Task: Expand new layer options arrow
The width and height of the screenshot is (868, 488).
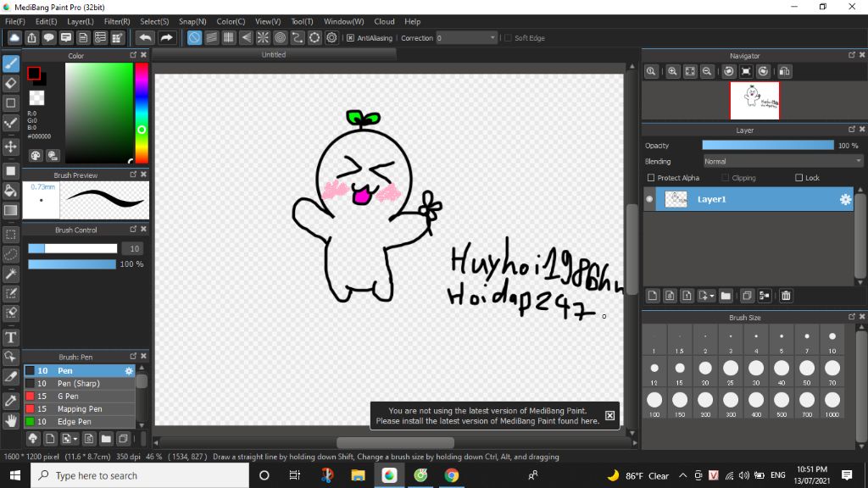Action: point(712,296)
